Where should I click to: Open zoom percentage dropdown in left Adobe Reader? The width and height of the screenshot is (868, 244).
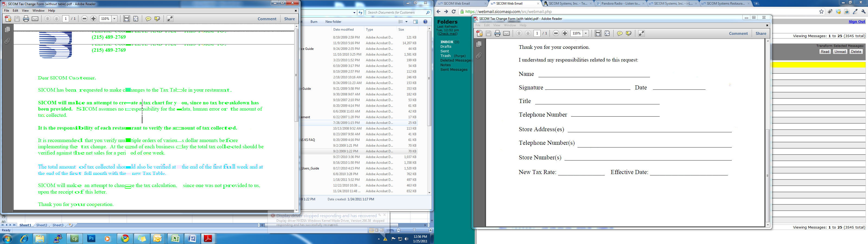(114, 19)
